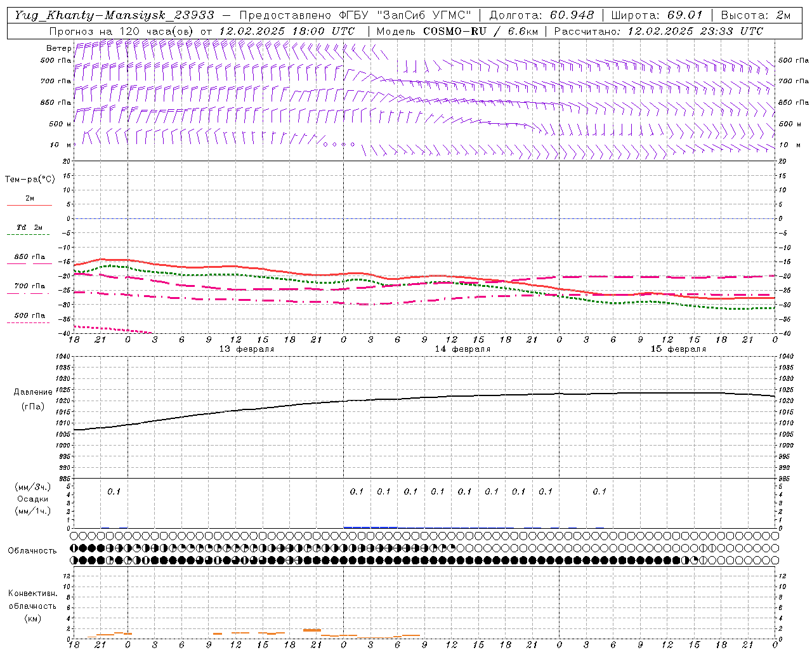812x650 pixels.
Task: Click the '13 февраля' date label
Action: pyautogui.click(x=247, y=349)
